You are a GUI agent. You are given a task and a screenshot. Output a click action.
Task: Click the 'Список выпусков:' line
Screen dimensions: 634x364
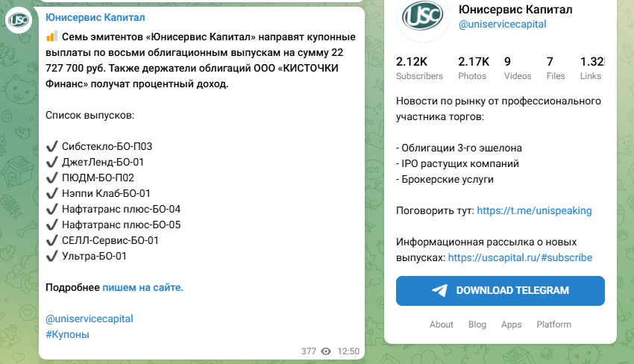point(90,116)
